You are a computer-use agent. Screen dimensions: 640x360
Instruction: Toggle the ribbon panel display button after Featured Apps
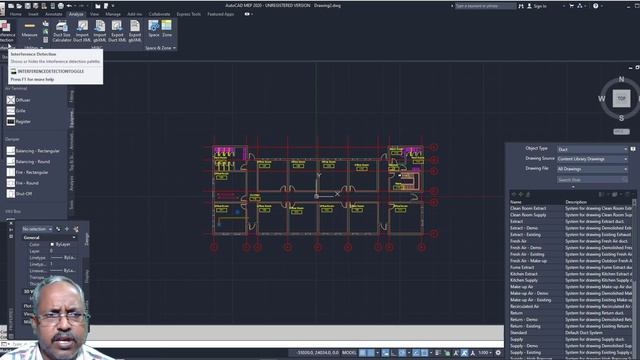coord(247,14)
